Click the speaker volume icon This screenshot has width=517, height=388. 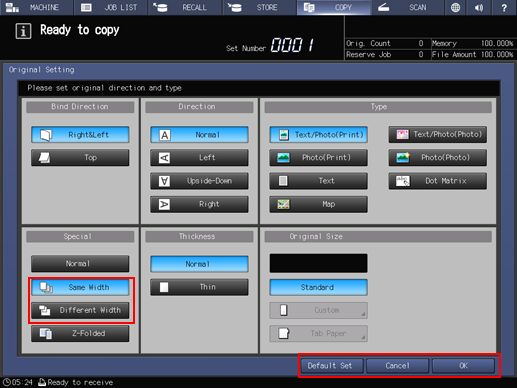479,7
